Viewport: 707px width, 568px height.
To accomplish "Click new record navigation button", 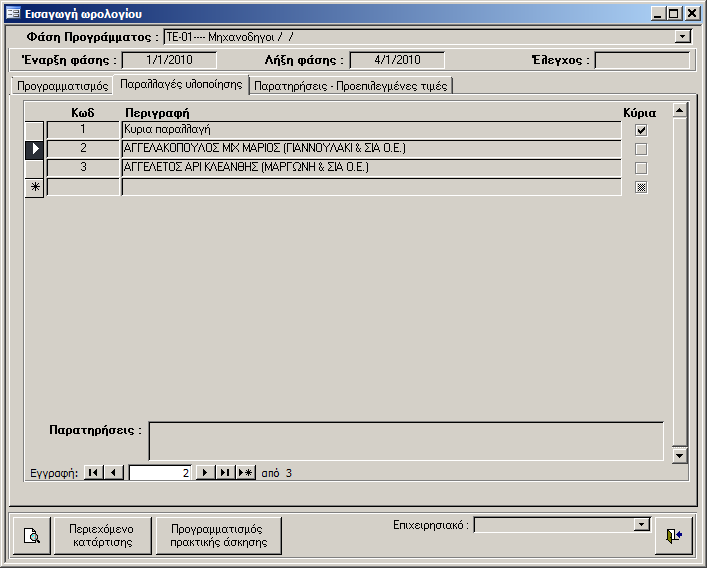I will click(x=245, y=473).
